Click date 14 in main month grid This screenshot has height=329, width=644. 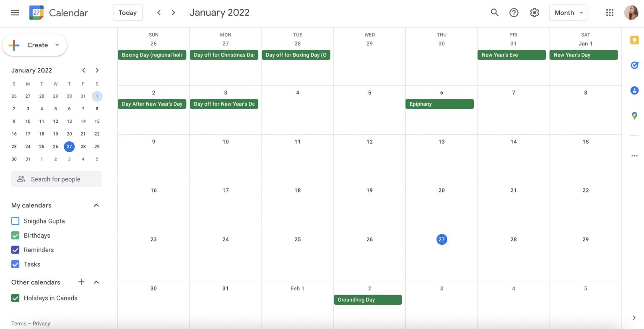514,142
